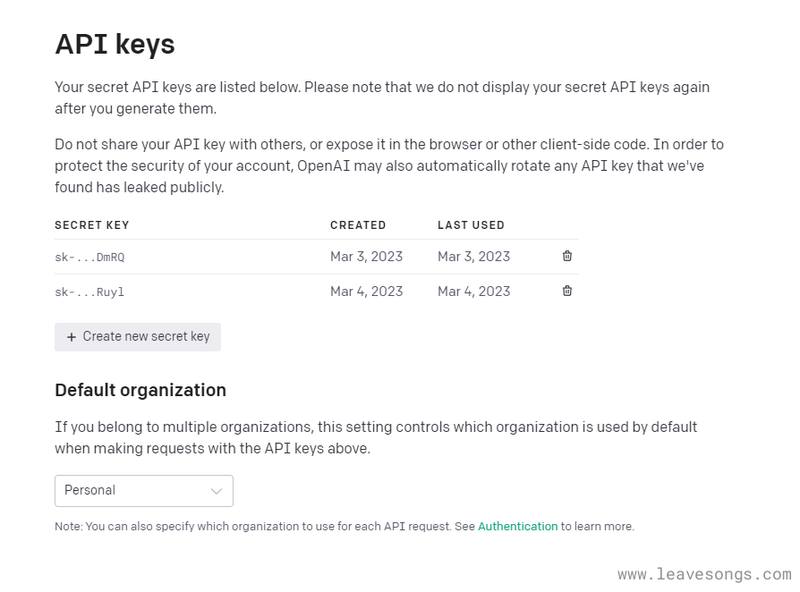800x592 pixels.
Task: Open the Personal organization dropdown
Action: [143, 490]
